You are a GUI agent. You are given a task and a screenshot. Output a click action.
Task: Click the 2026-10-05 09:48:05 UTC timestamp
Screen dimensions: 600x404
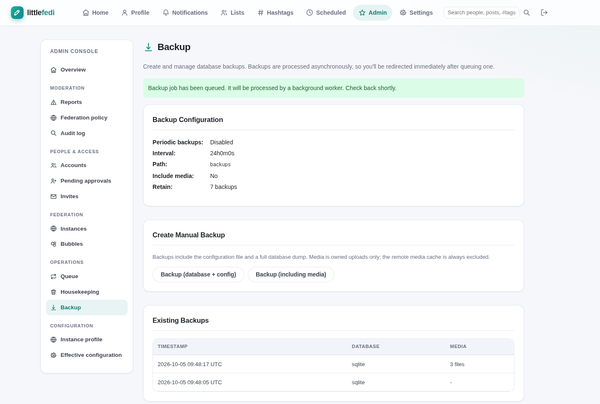pos(190,382)
